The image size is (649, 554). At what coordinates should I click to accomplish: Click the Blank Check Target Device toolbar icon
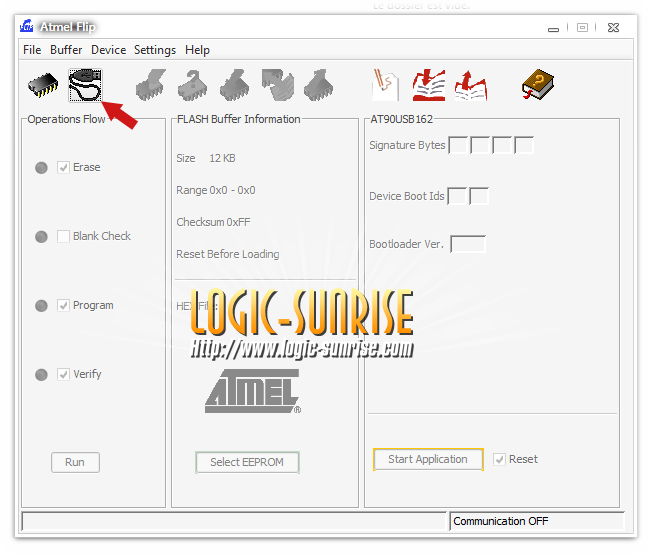192,85
